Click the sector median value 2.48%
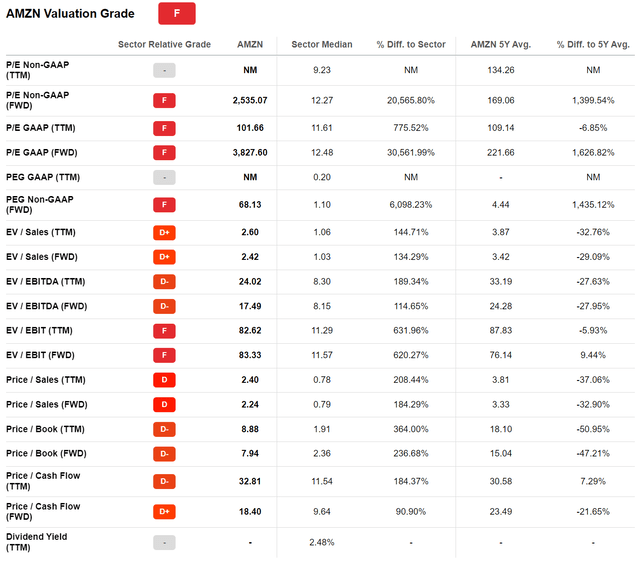Screen dimensions: 640x564 [x=322, y=542]
